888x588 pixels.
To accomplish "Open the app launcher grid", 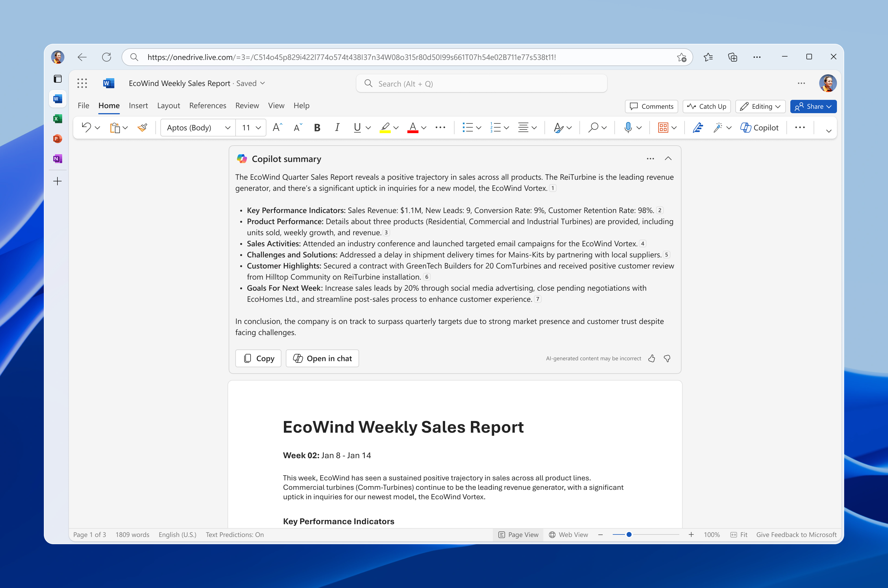I will point(82,83).
